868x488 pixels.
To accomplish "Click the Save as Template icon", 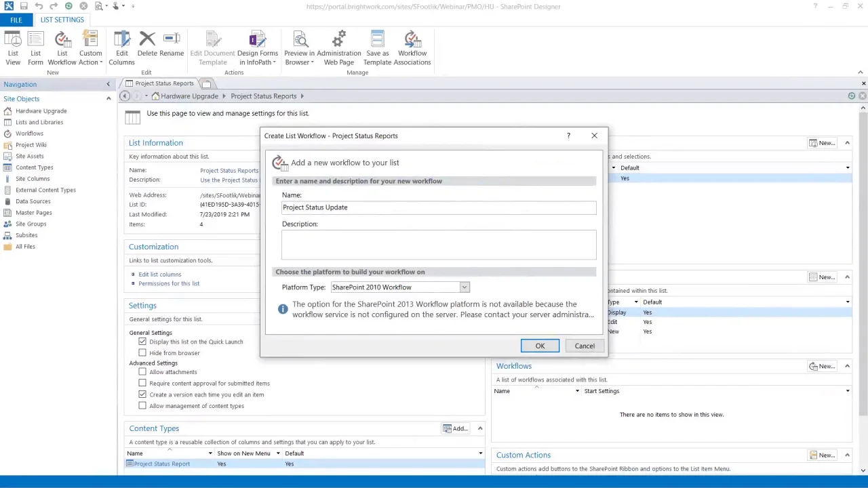I will [377, 48].
